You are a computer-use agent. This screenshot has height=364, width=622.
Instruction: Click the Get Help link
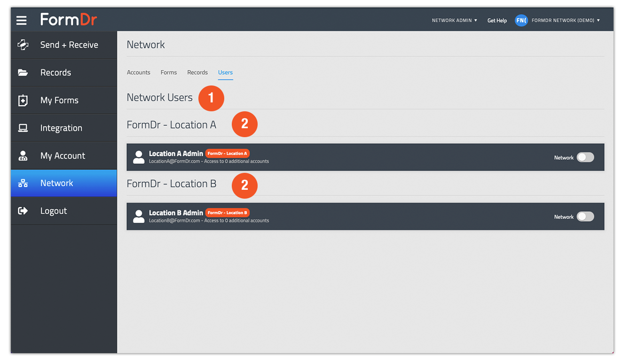coord(497,21)
